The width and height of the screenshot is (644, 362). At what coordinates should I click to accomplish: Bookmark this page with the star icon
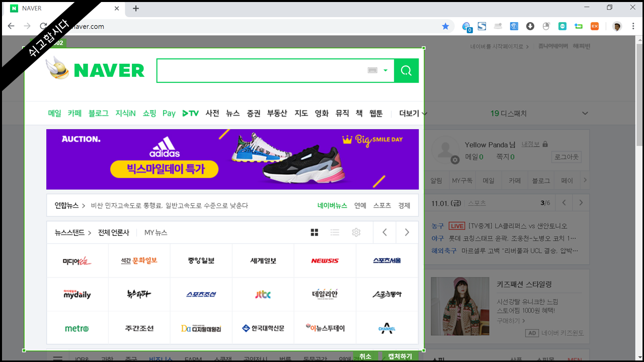[445, 26]
